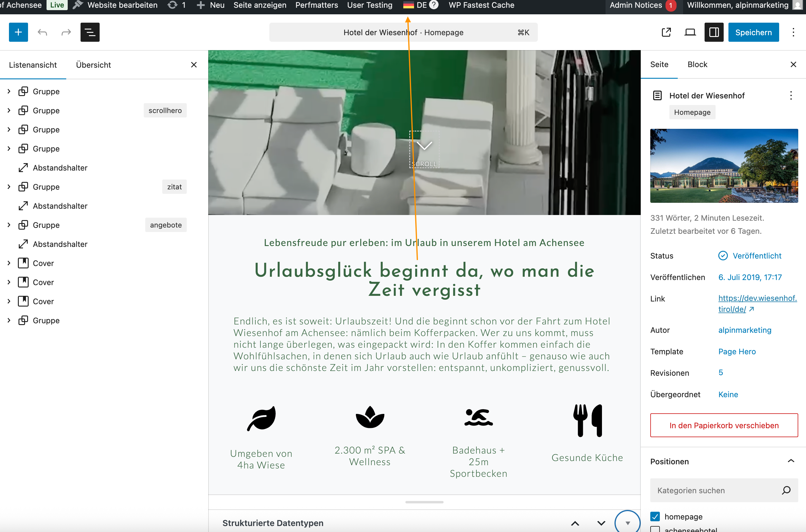
Task: Click the Speichern button
Action: [753, 32]
